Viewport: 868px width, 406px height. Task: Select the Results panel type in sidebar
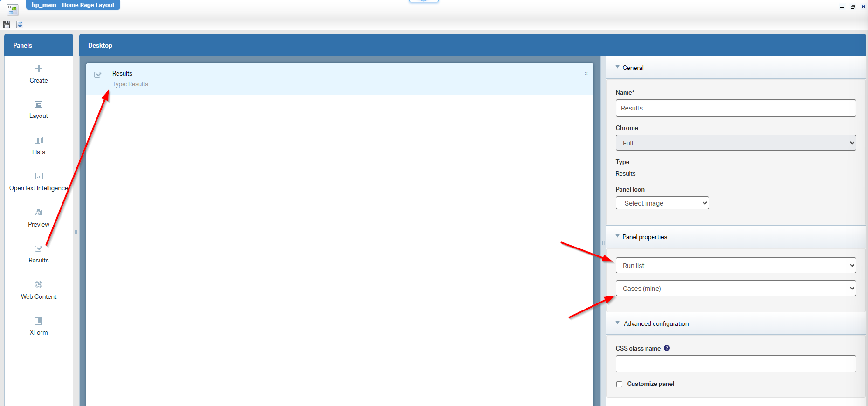pos(39,254)
